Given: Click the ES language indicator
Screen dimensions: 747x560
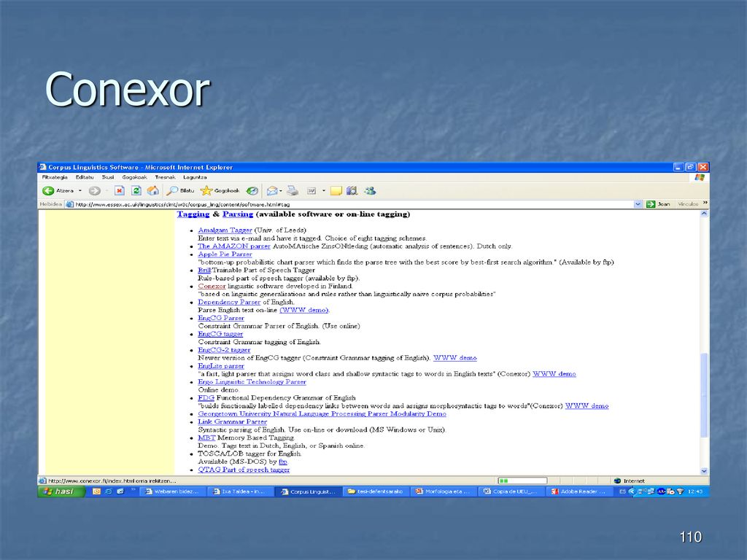Looking at the screenshot, I should click(x=622, y=491).
